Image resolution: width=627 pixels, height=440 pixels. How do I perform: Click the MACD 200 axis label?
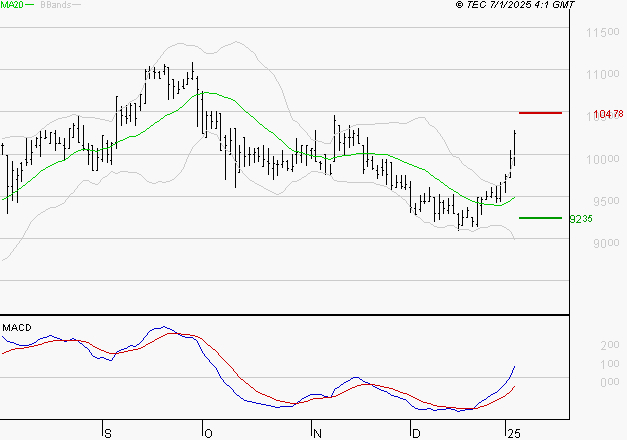pos(610,345)
